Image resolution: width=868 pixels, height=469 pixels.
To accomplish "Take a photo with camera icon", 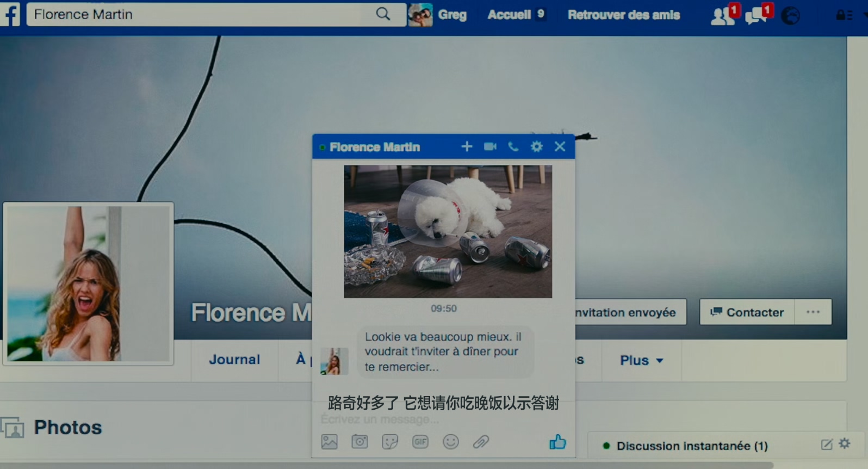I will click(359, 442).
